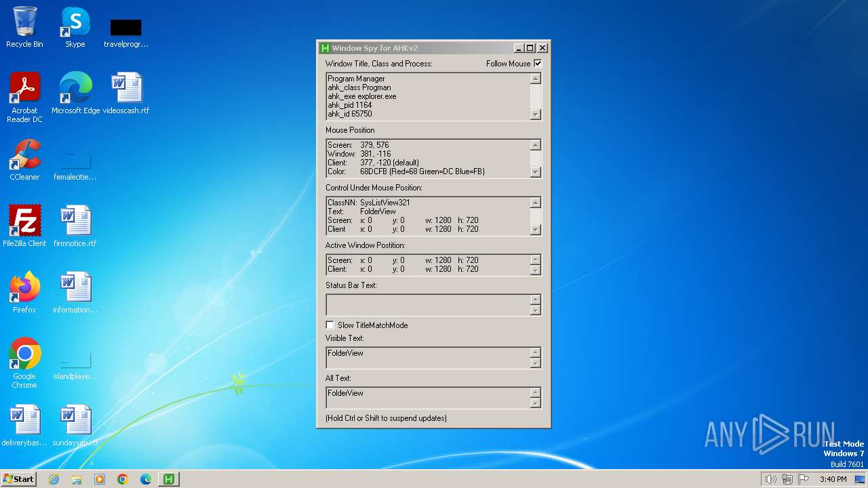Uncheck the Follow Mouse checkbox
Viewport: 868px width, 488px height.
538,64
